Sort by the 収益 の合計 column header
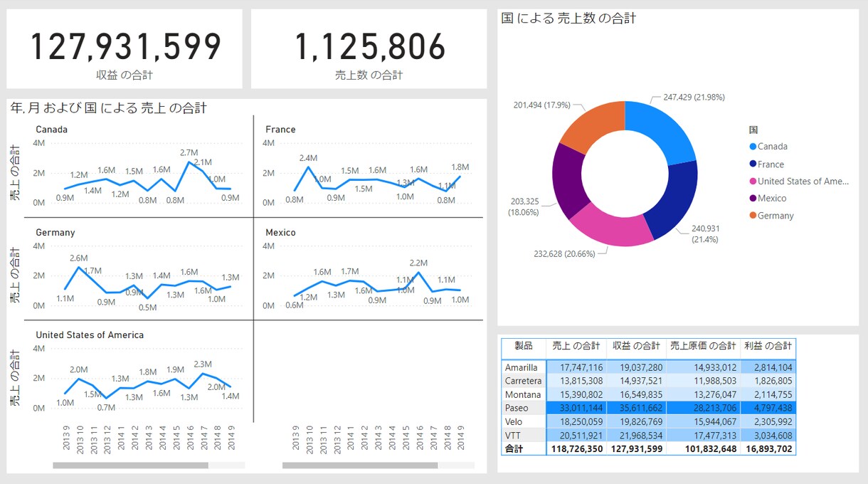868x484 pixels. point(636,345)
